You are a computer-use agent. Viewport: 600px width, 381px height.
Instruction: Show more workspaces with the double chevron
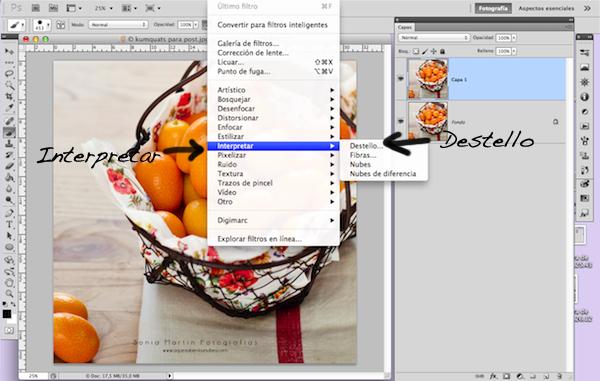tap(587, 8)
